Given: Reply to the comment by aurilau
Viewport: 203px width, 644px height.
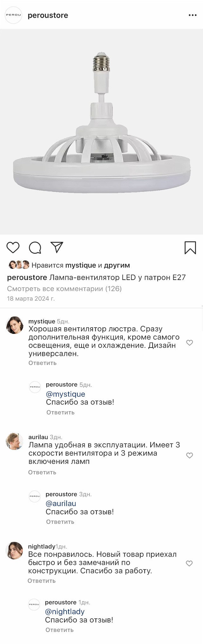Looking at the screenshot, I should [x=42, y=472].
